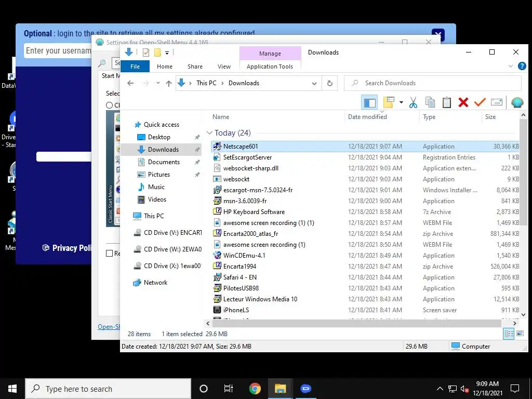Screen dimensions: 532x399
Task: Click the Email envelope toolbar icon
Action: coord(496,102)
